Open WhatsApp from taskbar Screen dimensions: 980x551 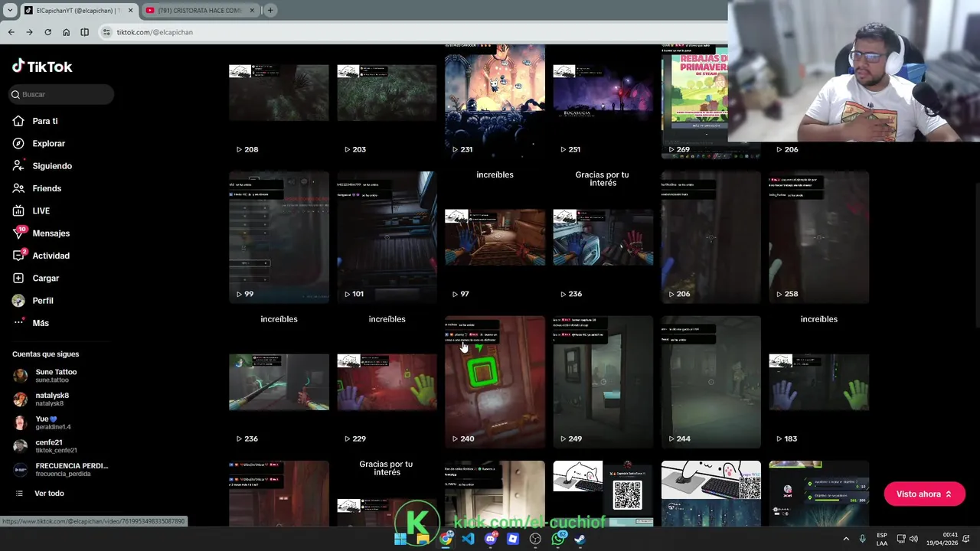pyautogui.click(x=558, y=539)
